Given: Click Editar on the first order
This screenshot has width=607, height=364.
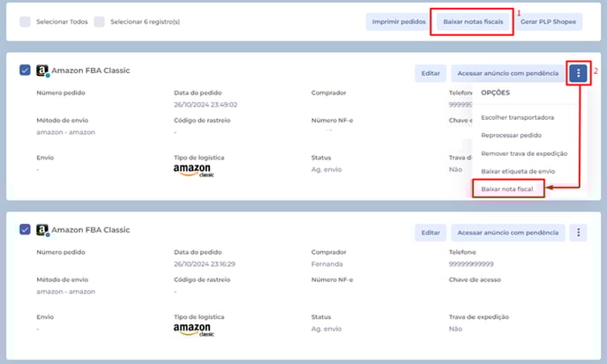Looking at the screenshot, I should (x=430, y=73).
